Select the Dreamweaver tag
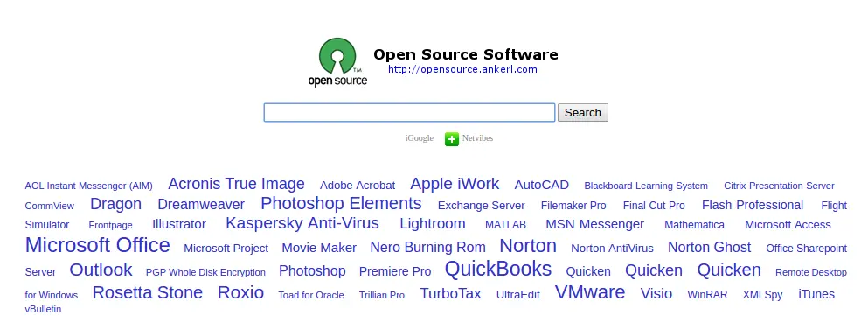Screen dimensions: 868x316 (201, 205)
